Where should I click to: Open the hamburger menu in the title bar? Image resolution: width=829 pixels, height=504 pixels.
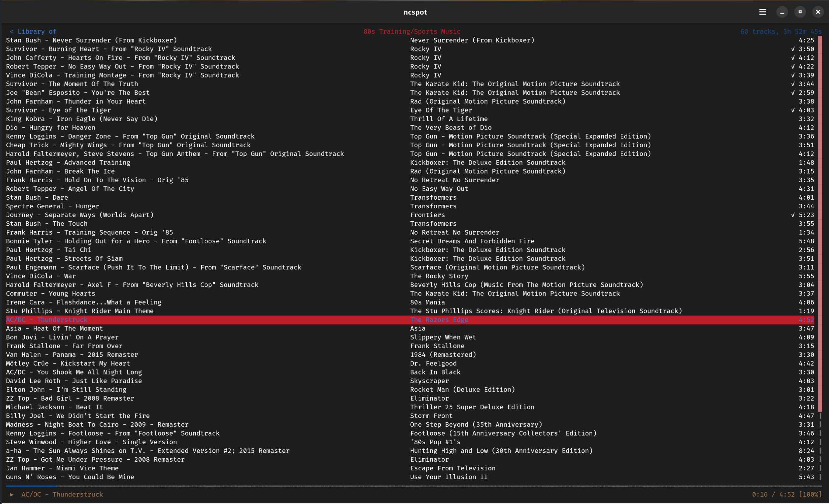762,12
